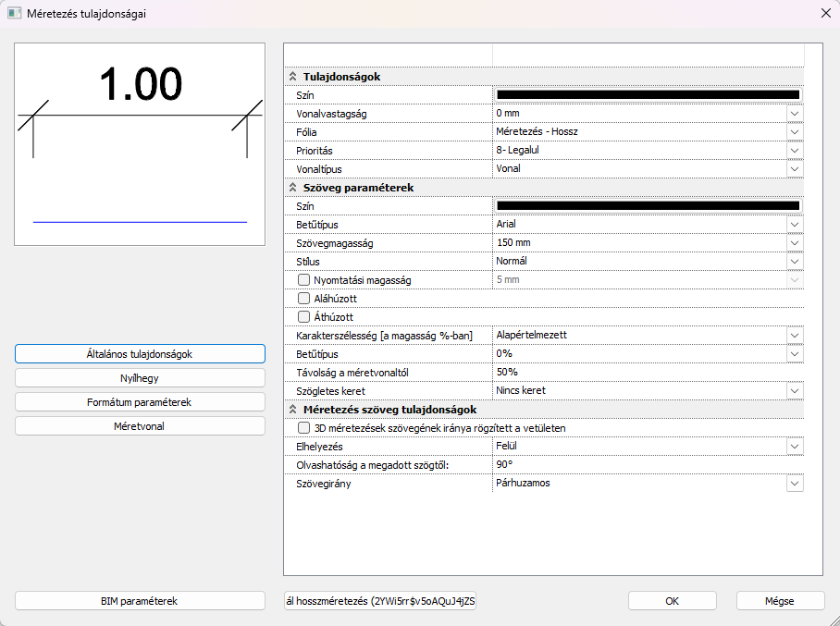
Task: Collapse the Szöveg paraméterek section
Action: (x=293, y=188)
